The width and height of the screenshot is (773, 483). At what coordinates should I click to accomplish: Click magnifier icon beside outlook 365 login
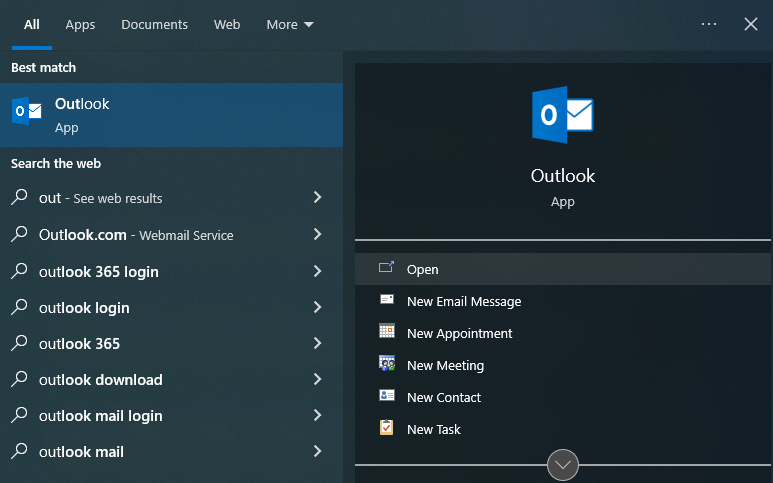[x=19, y=271]
